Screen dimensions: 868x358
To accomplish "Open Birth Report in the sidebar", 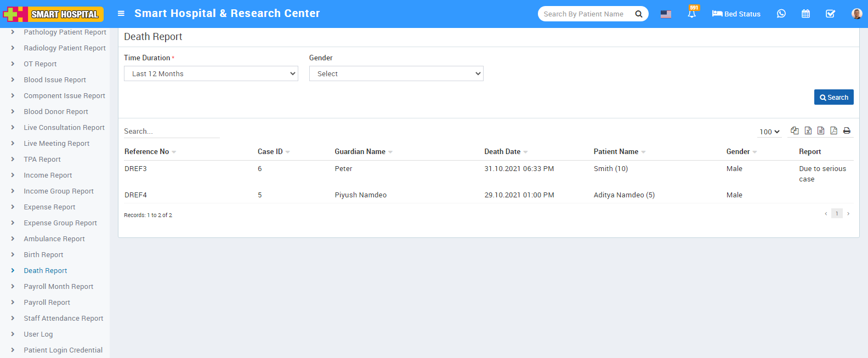I will [x=43, y=255].
